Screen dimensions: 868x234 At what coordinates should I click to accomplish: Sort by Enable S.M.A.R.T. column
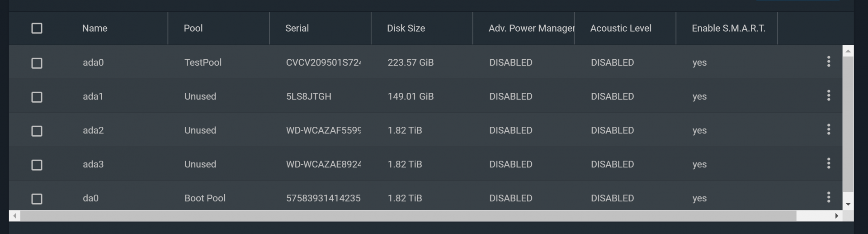(728, 28)
